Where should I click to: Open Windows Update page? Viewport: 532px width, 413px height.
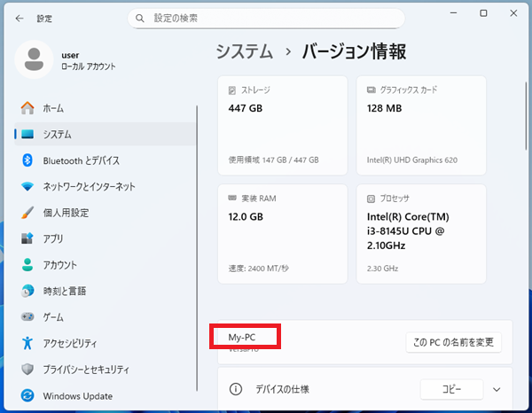tap(105, 395)
